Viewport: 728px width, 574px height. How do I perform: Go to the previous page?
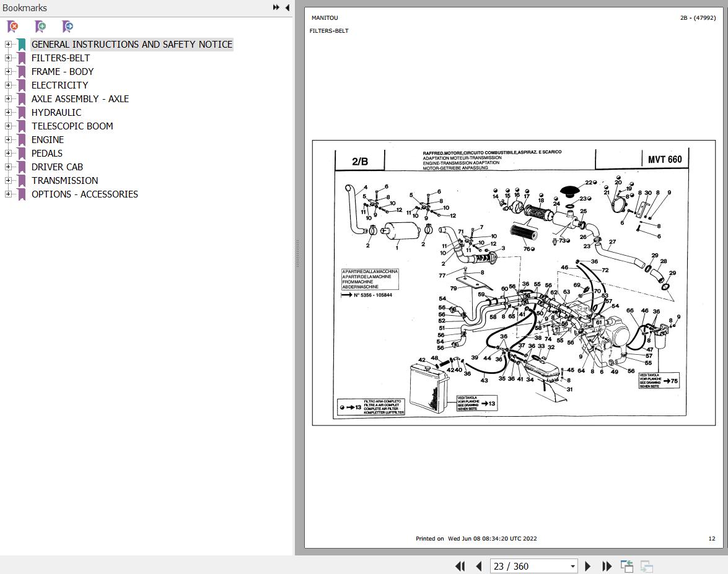[x=479, y=566]
